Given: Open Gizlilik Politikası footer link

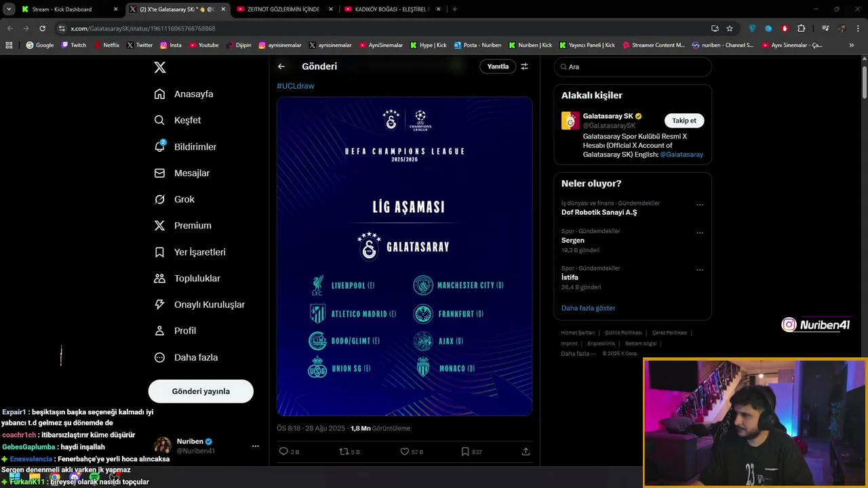Looking at the screenshot, I should pyautogui.click(x=623, y=333).
